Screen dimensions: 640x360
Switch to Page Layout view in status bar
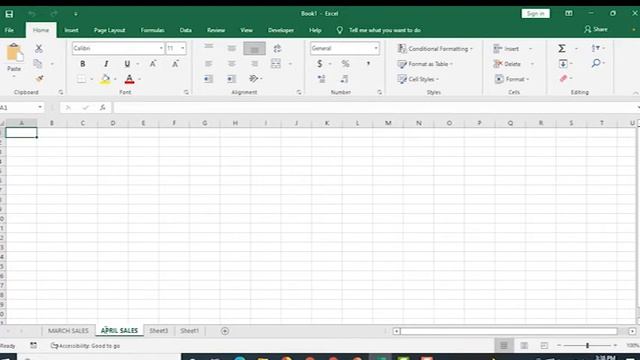point(524,346)
